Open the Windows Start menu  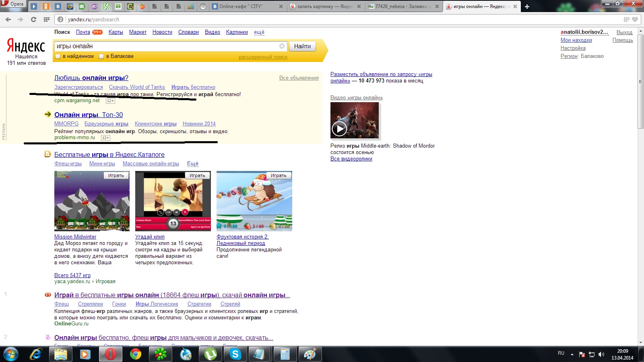tap(11, 354)
